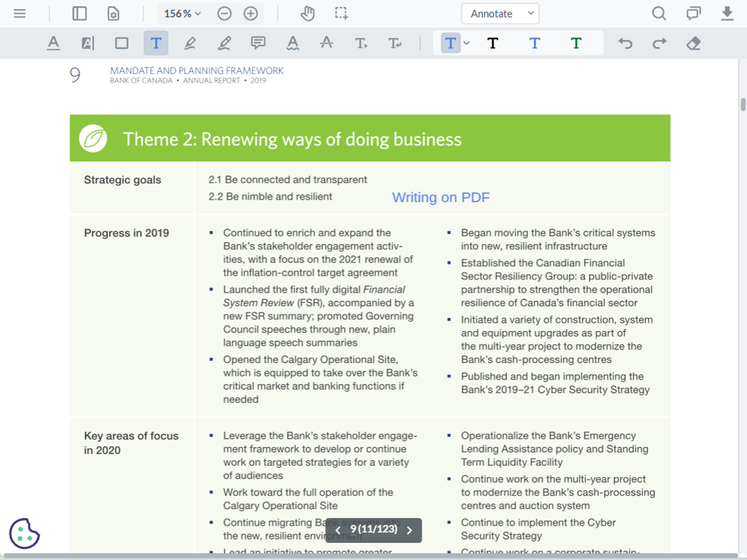Image resolution: width=747 pixels, height=560 pixels.
Task: Select the Pan hand tool
Action: click(x=308, y=13)
